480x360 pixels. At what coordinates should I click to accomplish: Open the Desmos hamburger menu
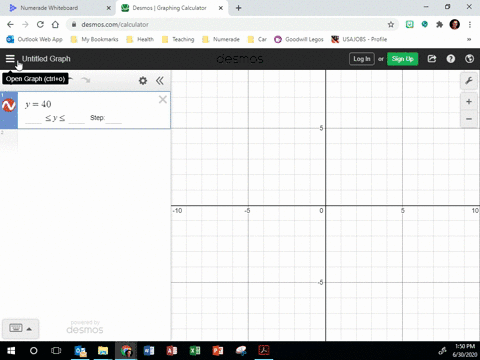tap(10, 59)
